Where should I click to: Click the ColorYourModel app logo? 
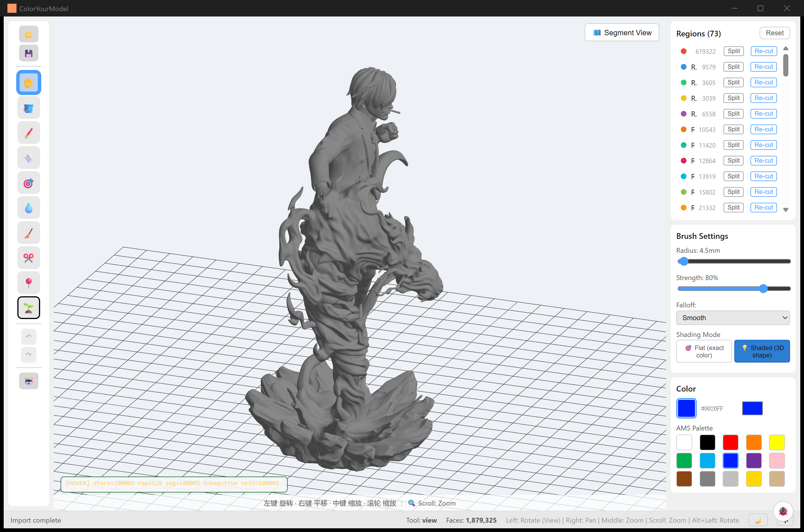[12, 8]
